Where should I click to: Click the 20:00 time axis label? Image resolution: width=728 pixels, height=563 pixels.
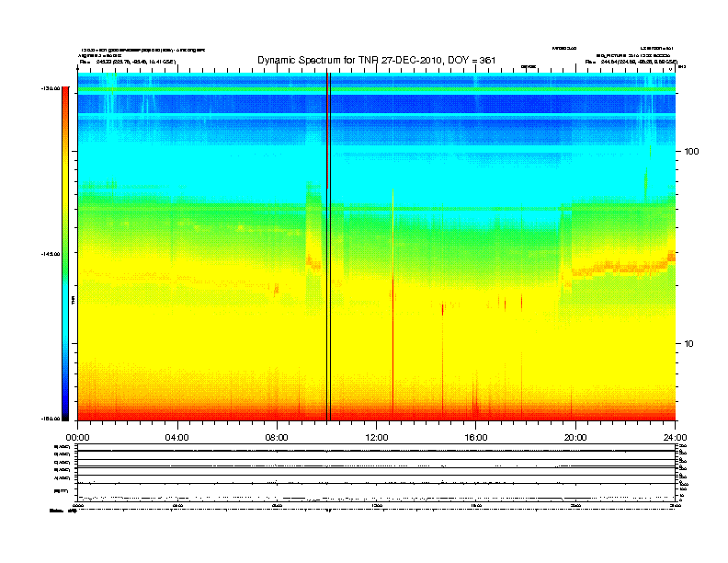[x=575, y=438]
